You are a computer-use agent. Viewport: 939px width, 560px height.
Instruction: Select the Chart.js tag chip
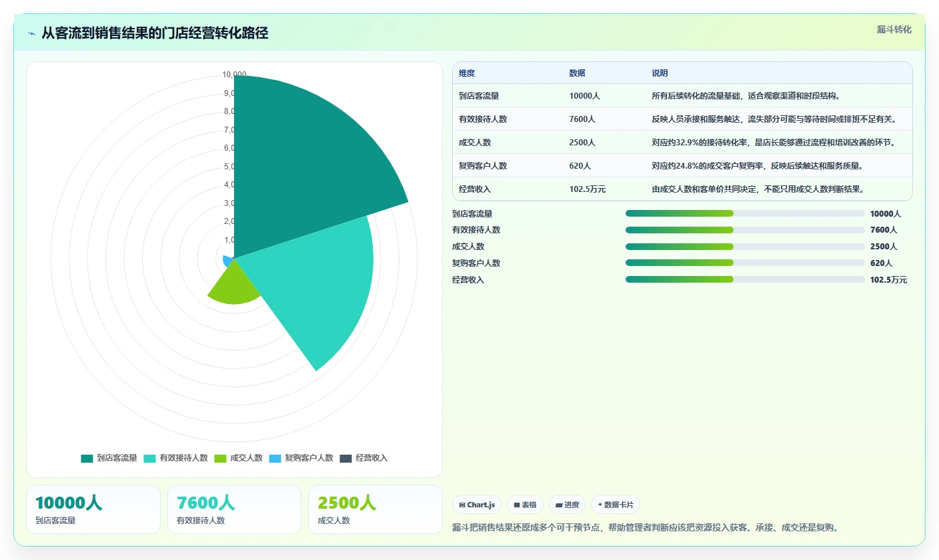477,505
